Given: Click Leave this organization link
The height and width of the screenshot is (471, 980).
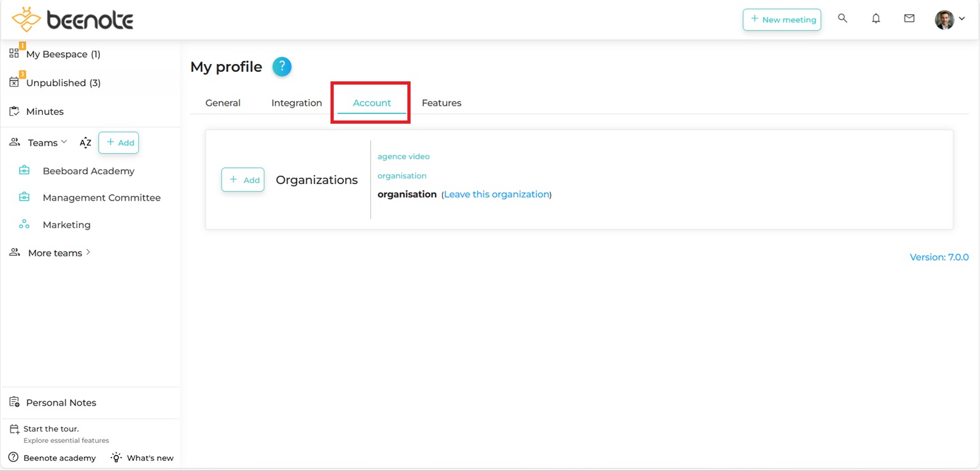Looking at the screenshot, I should (496, 194).
